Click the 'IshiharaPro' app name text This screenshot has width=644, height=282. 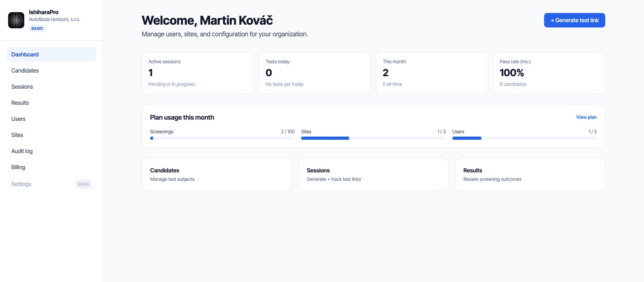coord(43,12)
